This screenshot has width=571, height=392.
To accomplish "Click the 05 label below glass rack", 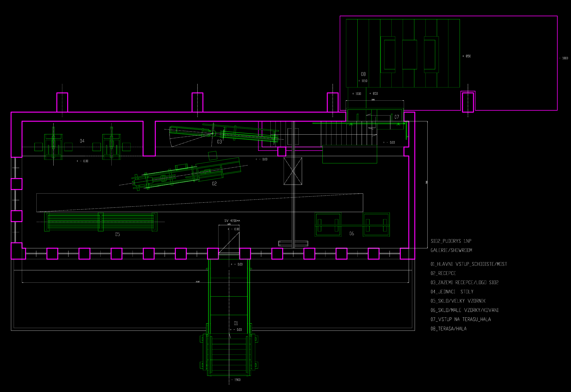I will [118, 234].
